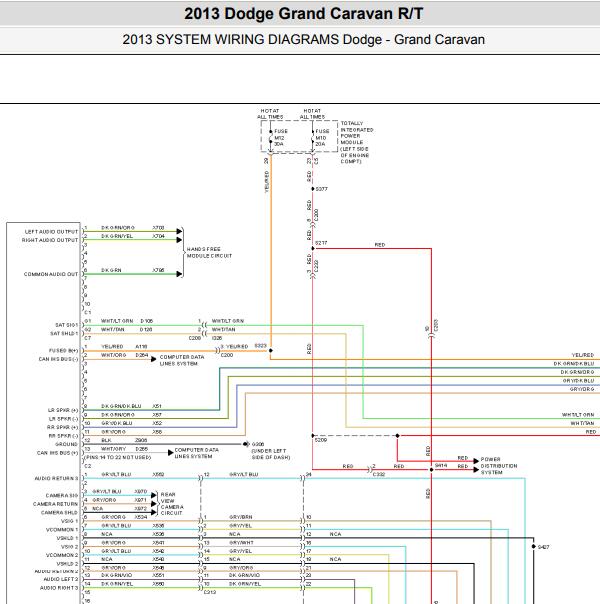Image resolution: width=600 pixels, height=604 pixels.
Task: Select the "FUSED B(+)" pin label
Action: click(x=64, y=351)
